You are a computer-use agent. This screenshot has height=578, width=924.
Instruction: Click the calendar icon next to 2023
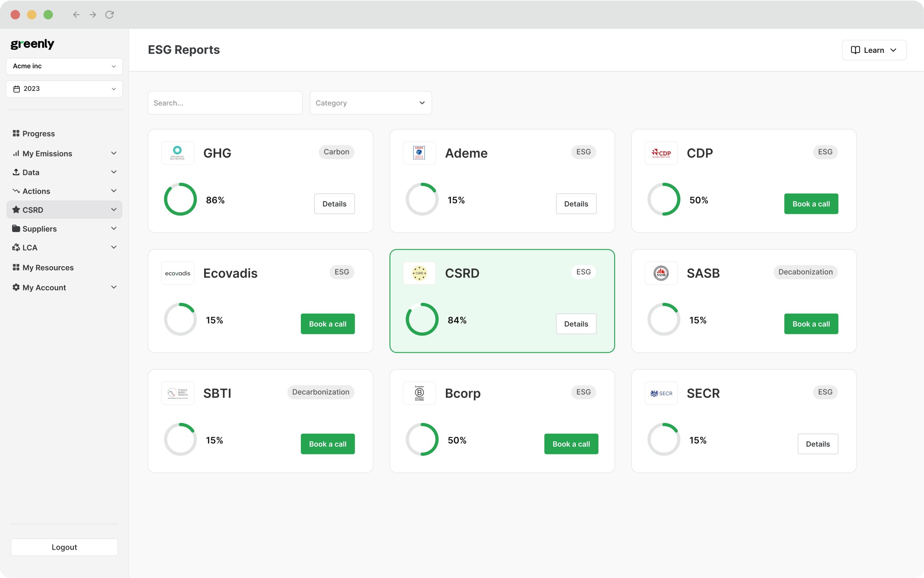click(17, 89)
